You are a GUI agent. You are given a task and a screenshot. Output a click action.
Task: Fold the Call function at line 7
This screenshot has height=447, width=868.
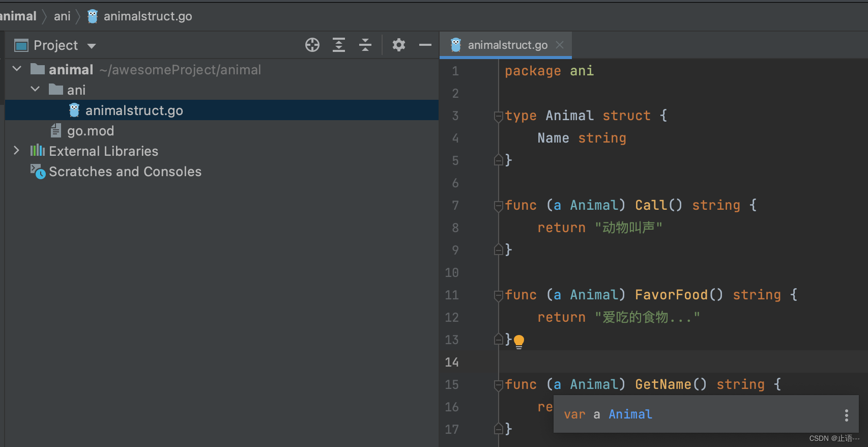click(x=499, y=206)
